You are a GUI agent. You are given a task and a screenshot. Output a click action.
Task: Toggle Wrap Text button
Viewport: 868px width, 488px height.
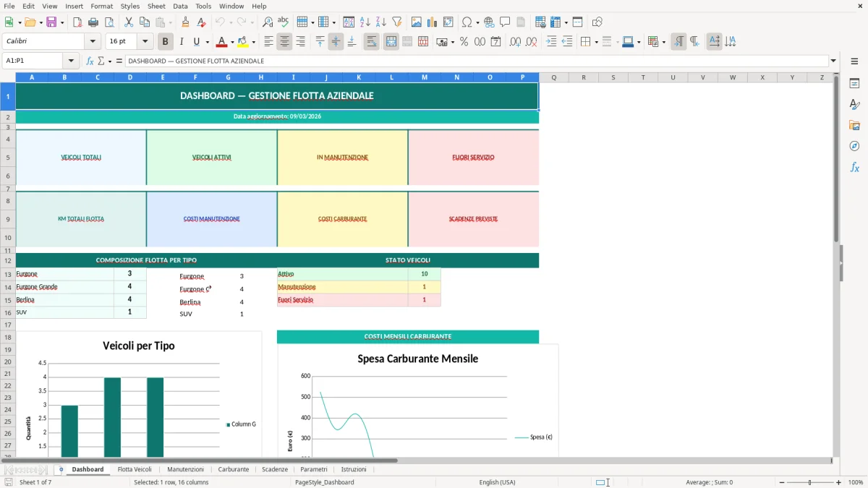(371, 42)
